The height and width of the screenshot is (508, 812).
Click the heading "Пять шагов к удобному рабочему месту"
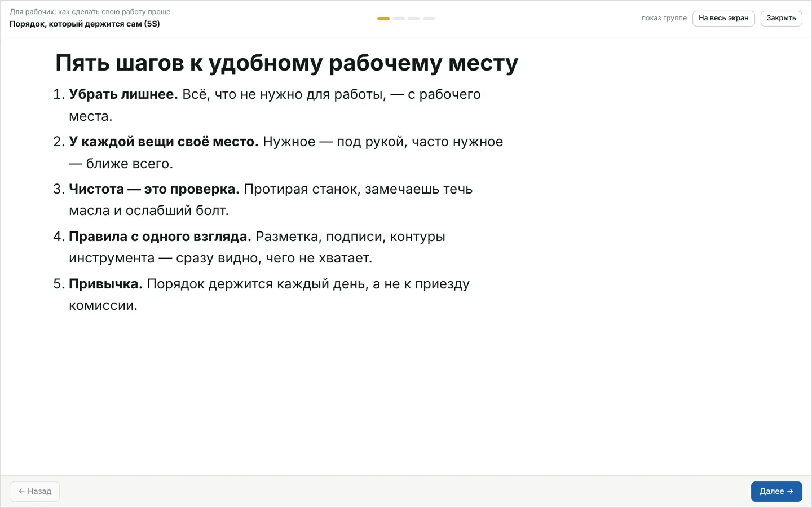(286, 63)
